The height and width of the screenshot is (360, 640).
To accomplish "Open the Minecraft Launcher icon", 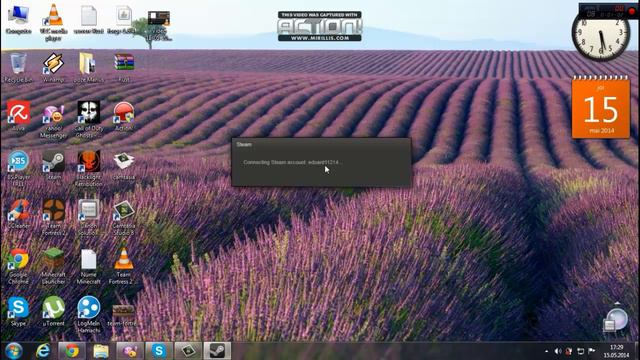I will 53,266.
